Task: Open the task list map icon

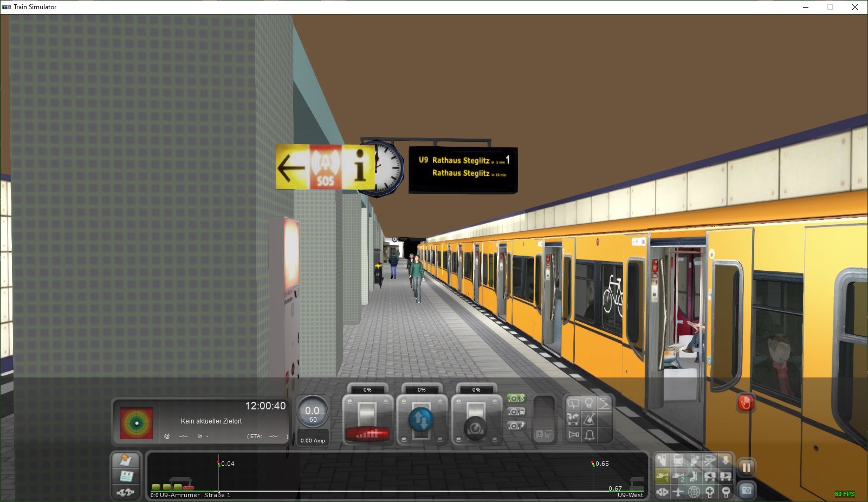Action: (126, 461)
